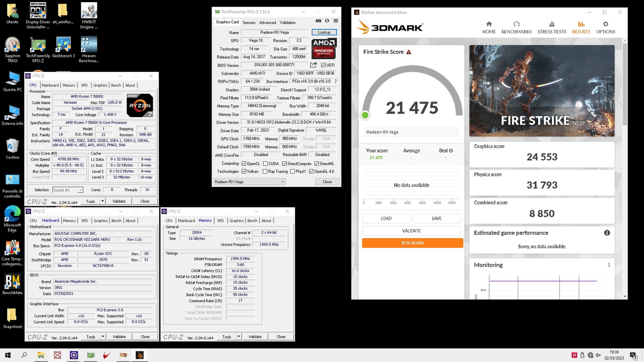Open the Snapshot folder on desktop
The image size is (644, 362).
(x=12, y=318)
